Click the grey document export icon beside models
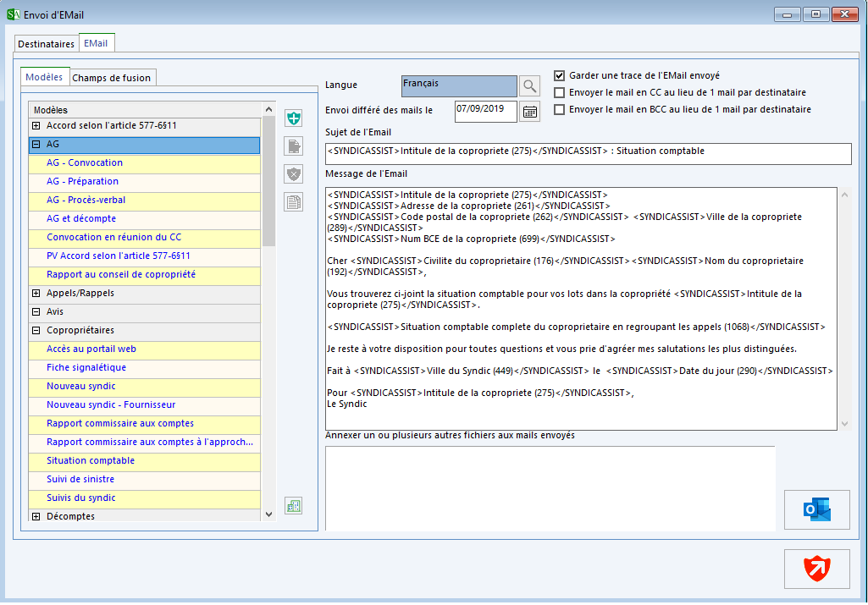This screenshot has height=605, width=868. pyautogui.click(x=293, y=146)
